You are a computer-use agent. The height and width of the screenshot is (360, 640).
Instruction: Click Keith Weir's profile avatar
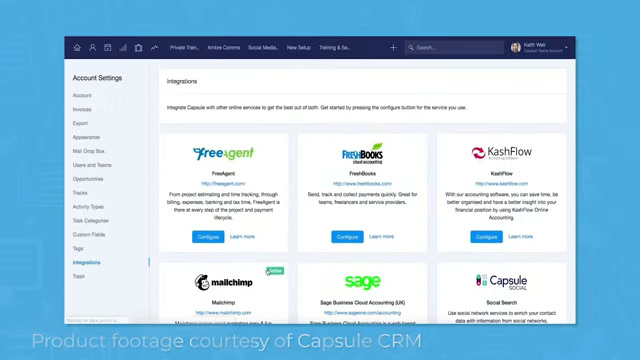[x=516, y=47]
